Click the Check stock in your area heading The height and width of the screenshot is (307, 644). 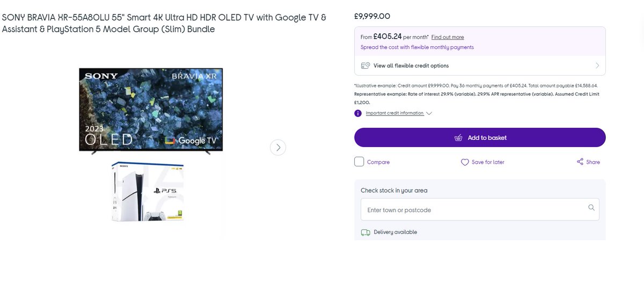pos(394,191)
